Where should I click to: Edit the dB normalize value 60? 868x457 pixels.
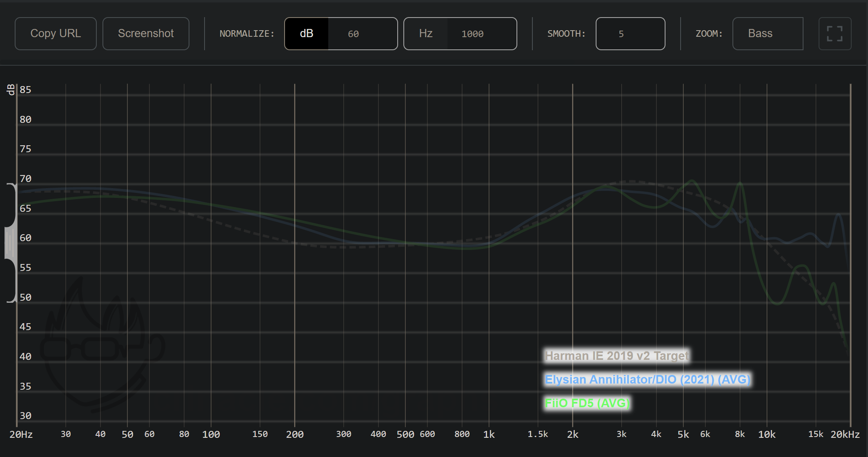363,33
